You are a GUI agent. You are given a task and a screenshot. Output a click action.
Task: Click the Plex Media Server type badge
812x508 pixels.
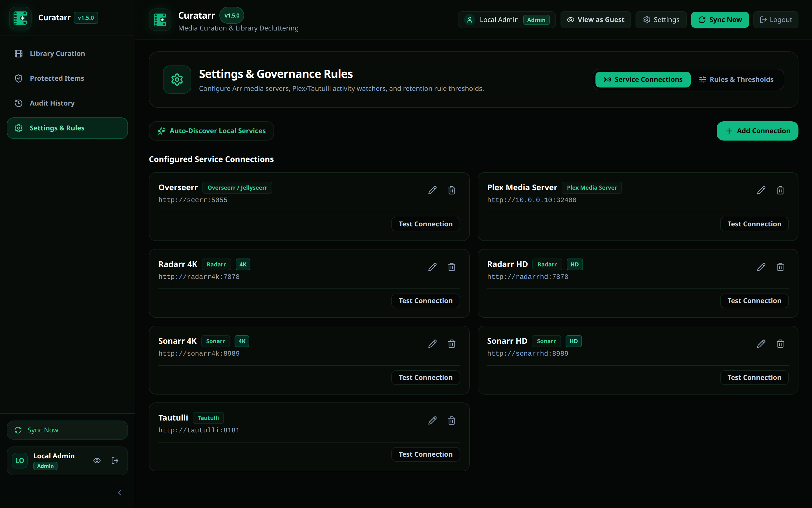pos(592,188)
